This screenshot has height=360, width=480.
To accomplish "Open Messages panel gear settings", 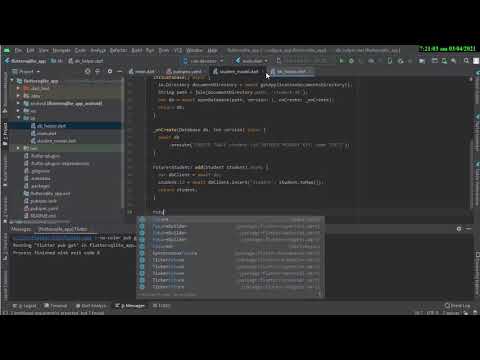I will pos(459,229).
